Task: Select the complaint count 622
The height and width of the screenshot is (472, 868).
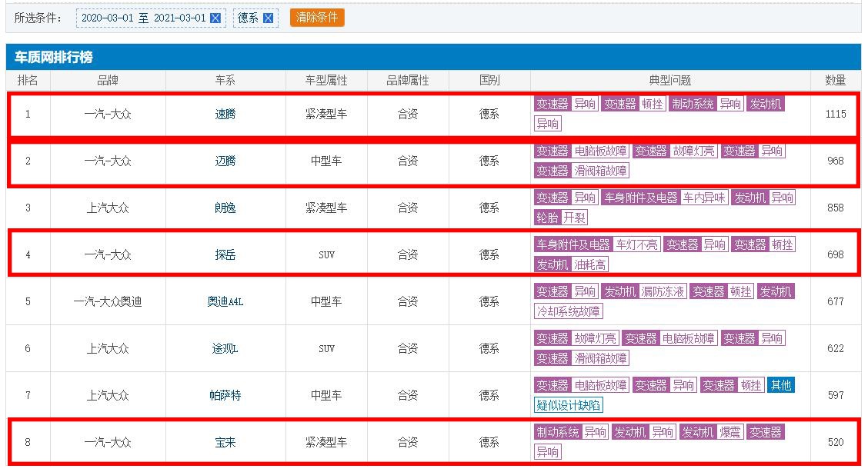Action: tap(836, 349)
